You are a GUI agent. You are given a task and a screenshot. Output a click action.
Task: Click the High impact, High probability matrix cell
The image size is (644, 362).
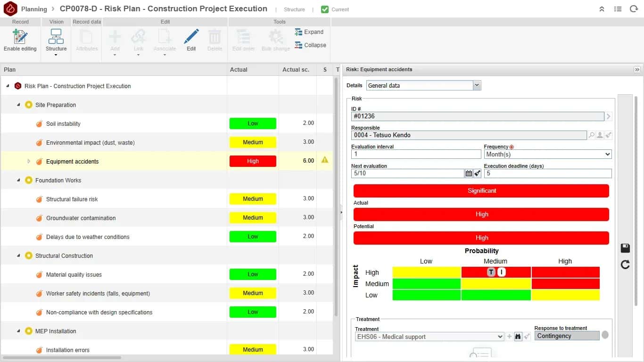click(x=565, y=272)
